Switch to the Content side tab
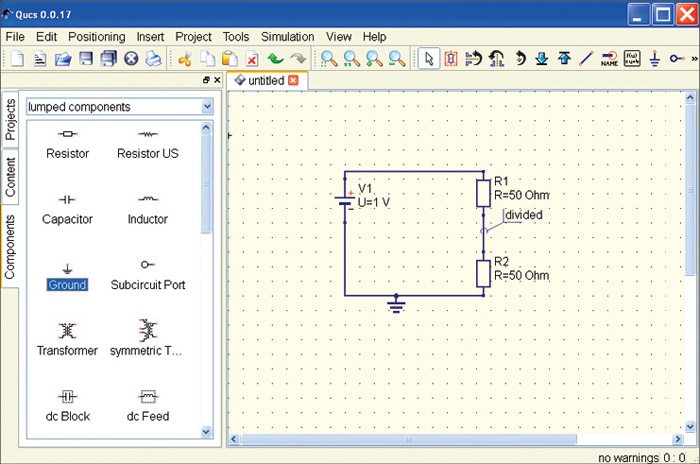The width and height of the screenshot is (700, 464). (x=11, y=176)
